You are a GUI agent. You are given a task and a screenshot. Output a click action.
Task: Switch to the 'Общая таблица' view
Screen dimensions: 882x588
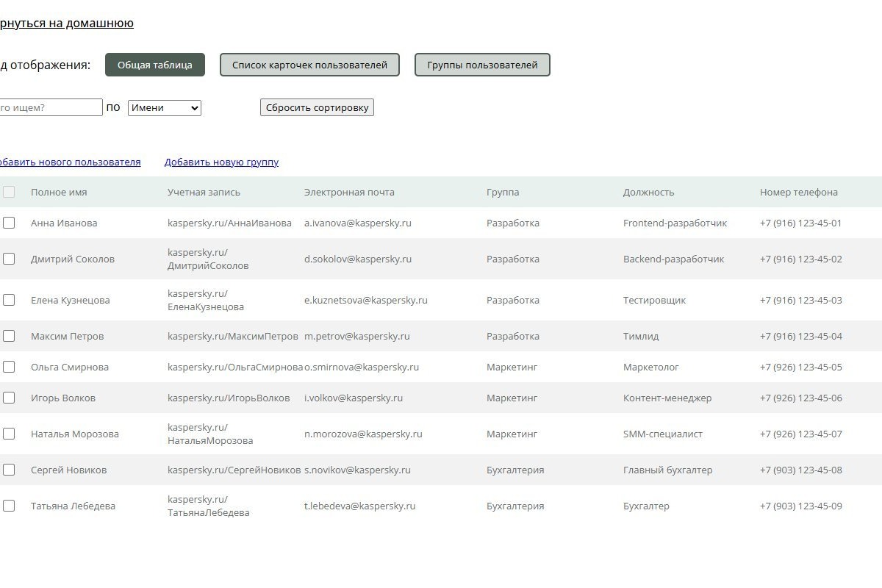click(155, 65)
